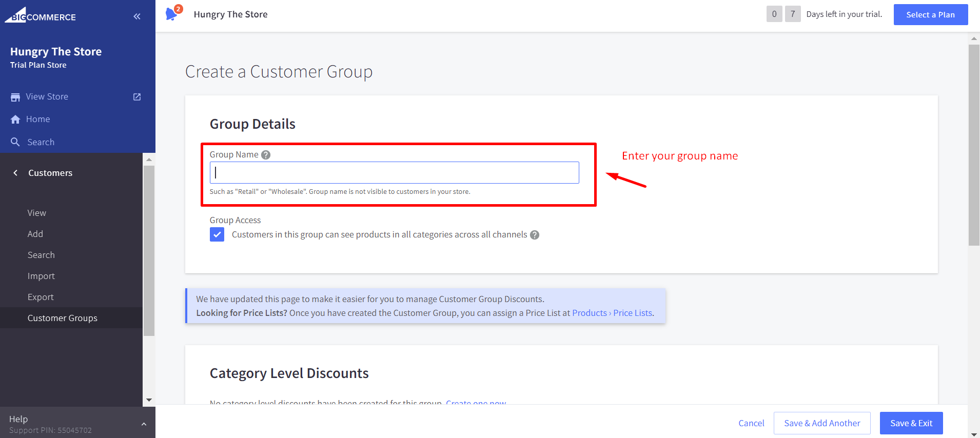Open Customer Groups menu item

coord(62,318)
